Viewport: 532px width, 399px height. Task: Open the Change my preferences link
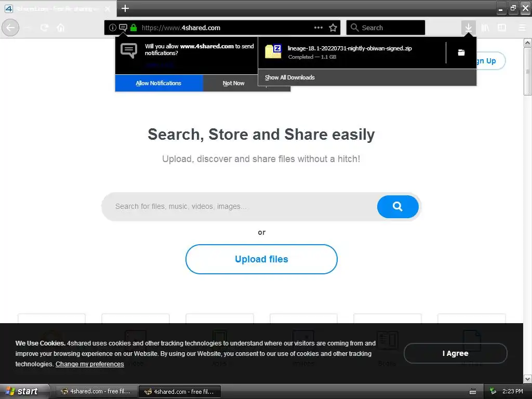pos(89,364)
